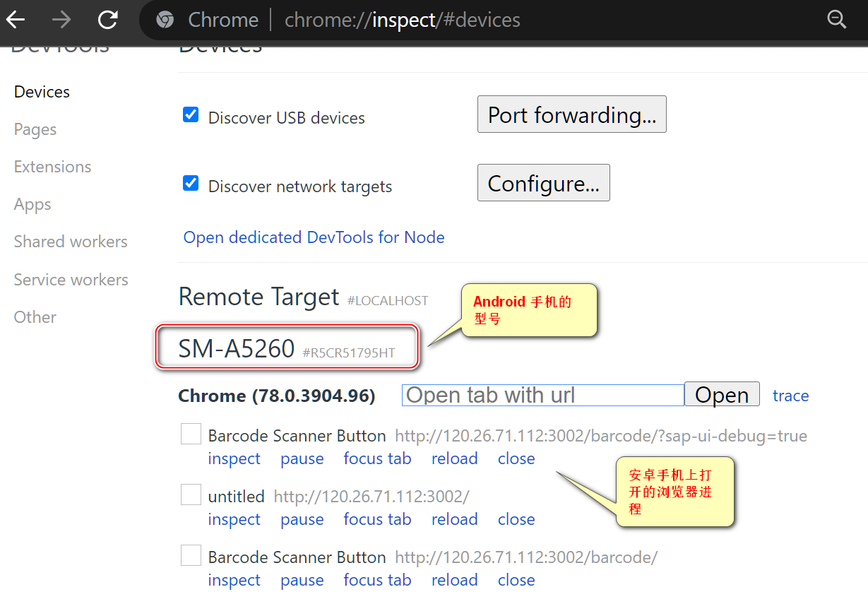
Task: Click favicon box of the last barcode/ tab
Action: point(191,556)
